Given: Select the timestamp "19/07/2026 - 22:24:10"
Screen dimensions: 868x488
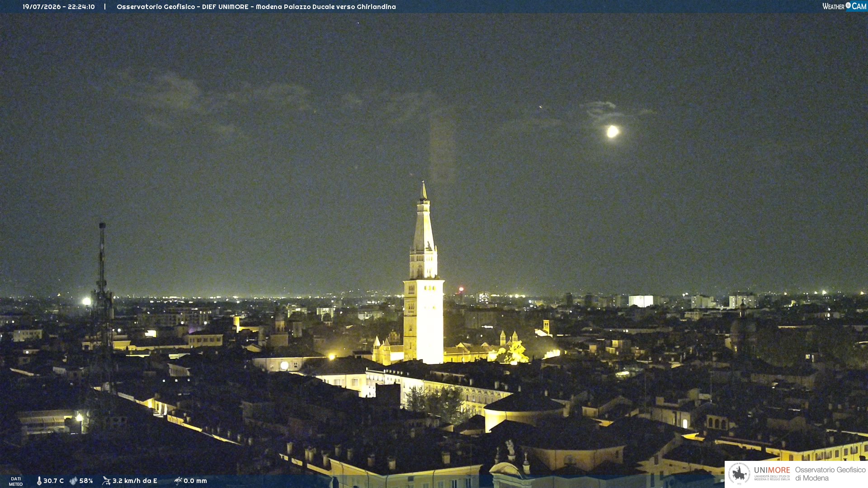Looking at the screenshot, I should click(x=59, y=7).
